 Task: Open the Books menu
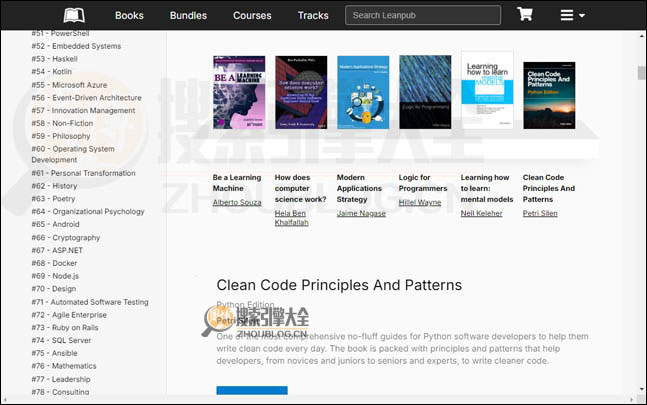[129, 16]
